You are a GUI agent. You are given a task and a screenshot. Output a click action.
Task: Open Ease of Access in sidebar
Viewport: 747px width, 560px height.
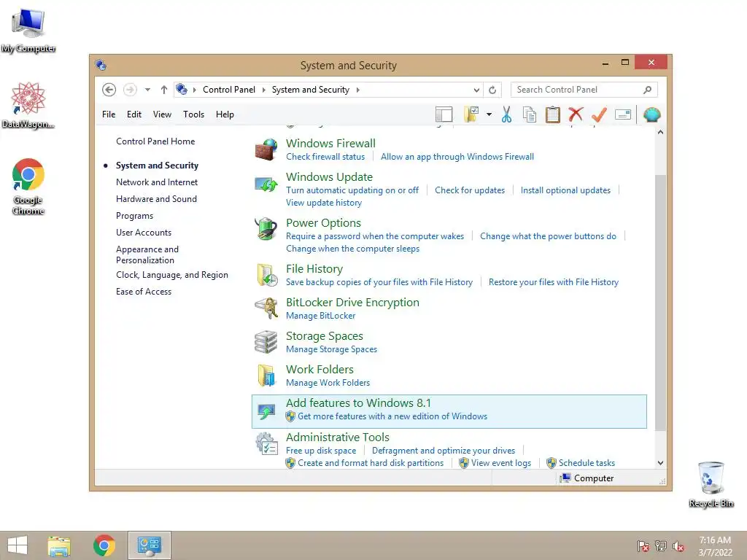click(x=144, y=292)
